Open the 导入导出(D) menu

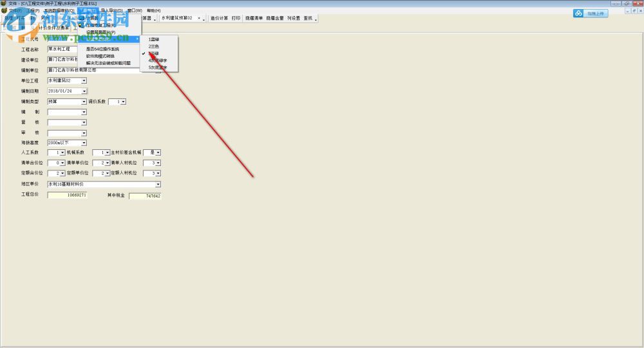point(111,11)
